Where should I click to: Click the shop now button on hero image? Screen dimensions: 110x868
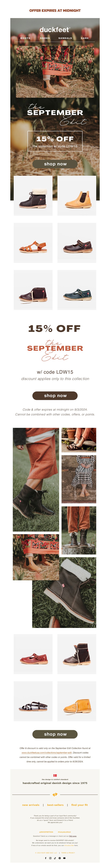55,164
